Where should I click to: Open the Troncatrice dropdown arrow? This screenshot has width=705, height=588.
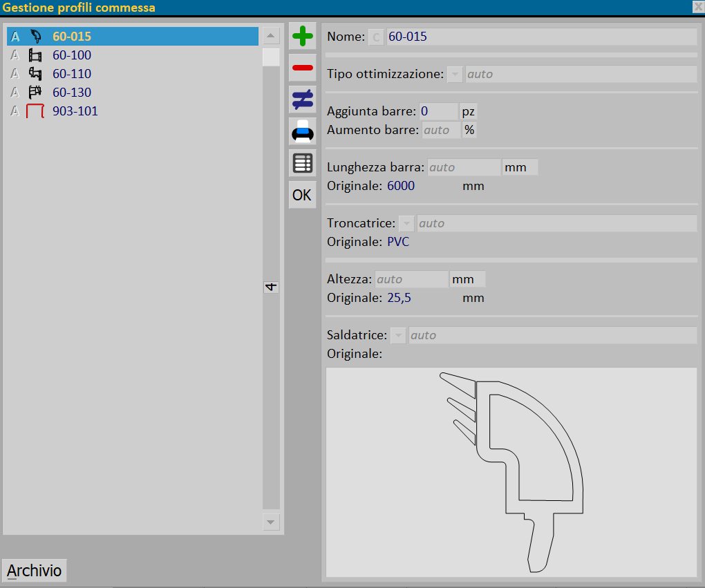(x=406, y=224)
